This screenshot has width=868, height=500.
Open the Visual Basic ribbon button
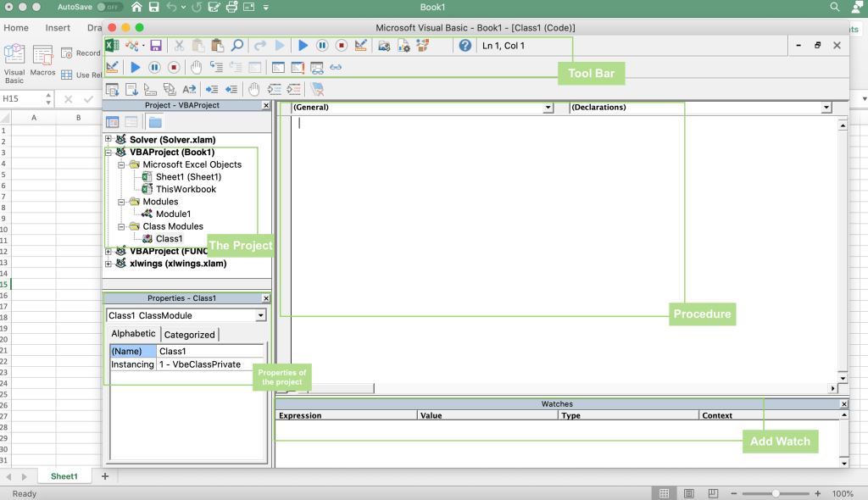coord(14,61)
